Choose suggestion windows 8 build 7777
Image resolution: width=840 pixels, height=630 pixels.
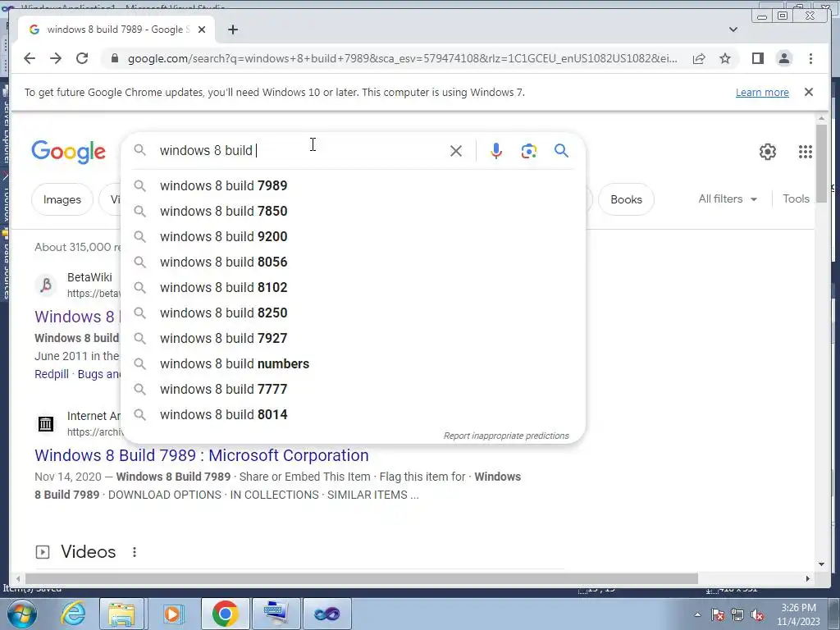(x=354, y=389)
